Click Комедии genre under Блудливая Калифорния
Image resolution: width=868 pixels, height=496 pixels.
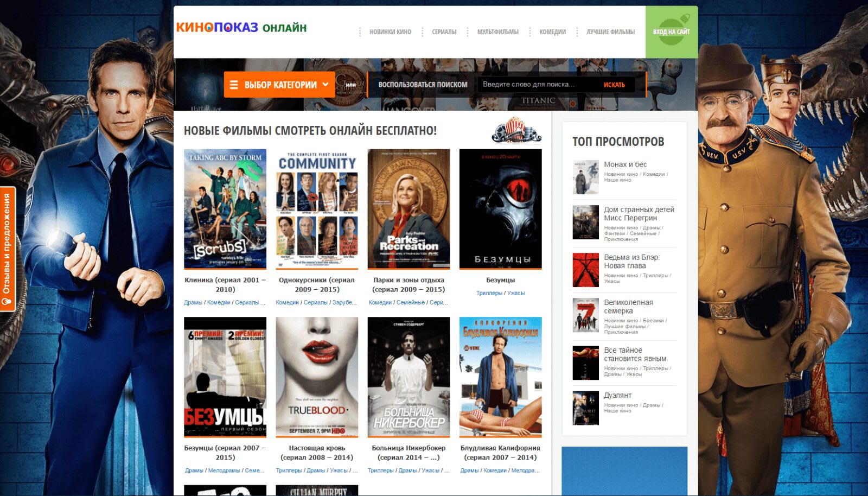(x=495, y=470)
